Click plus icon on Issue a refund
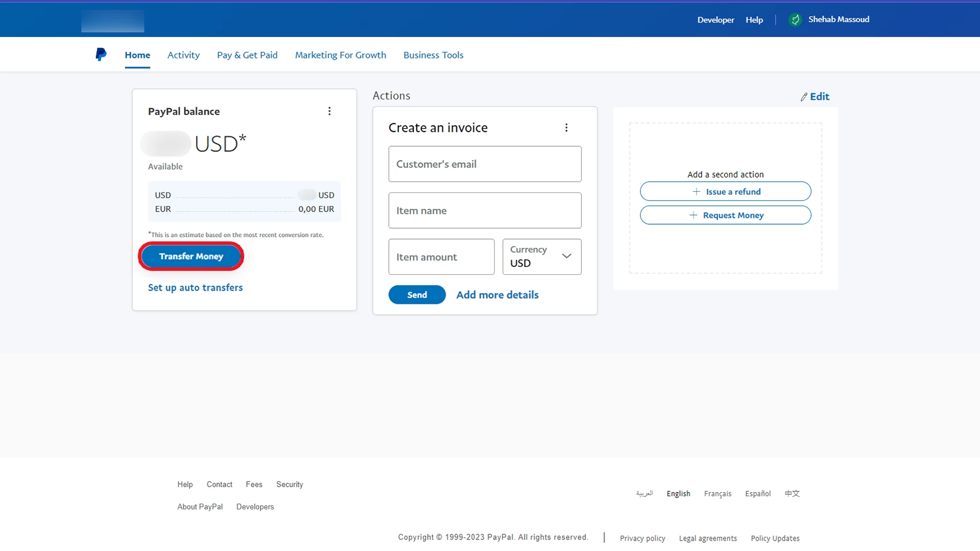The width and height of the screenshot is (980, 551). click(696, 192)
